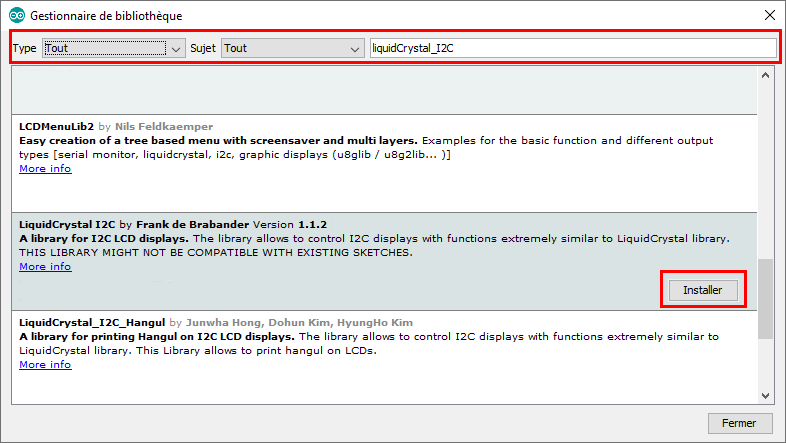Image resolution: width=786 pixels, height=443 pixels.
Task: Click the Fermer button
Action: pyautogui.click(x=739, y=423)
